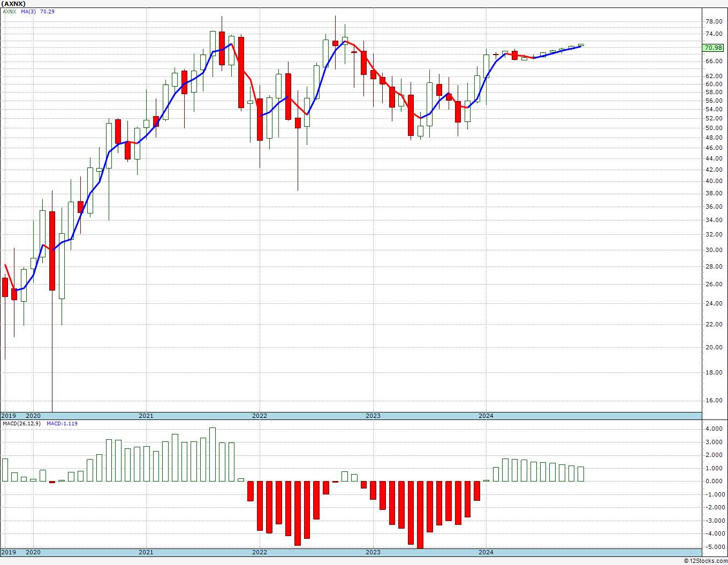This screenshot has width=728, height=565.
Task: Click the "0.000" MACD axis label
Action: point(715,481)
